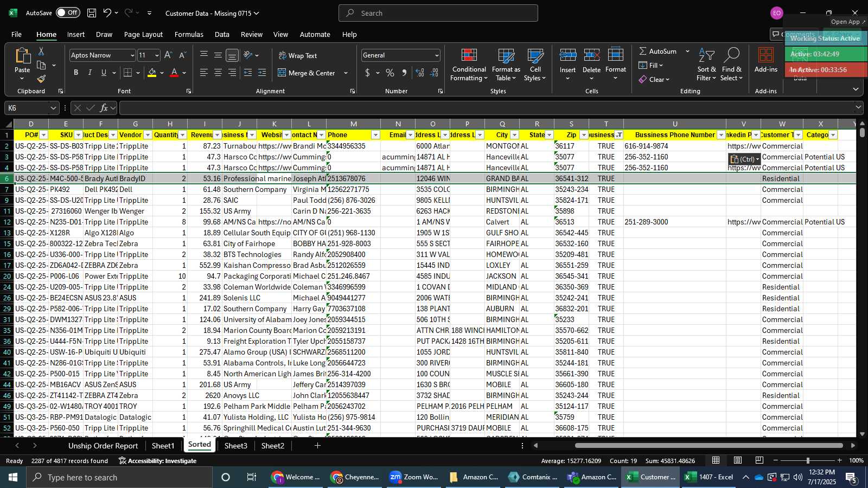The width and height of the screenshot is (868, 488).
Task: Click Insert Function fx icon
Action: coord(104,108)
